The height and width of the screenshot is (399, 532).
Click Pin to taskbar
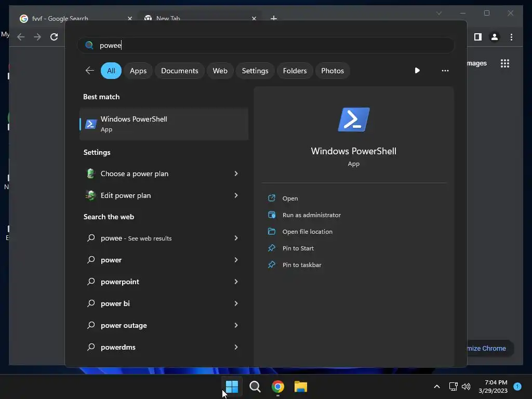point(302,264)
